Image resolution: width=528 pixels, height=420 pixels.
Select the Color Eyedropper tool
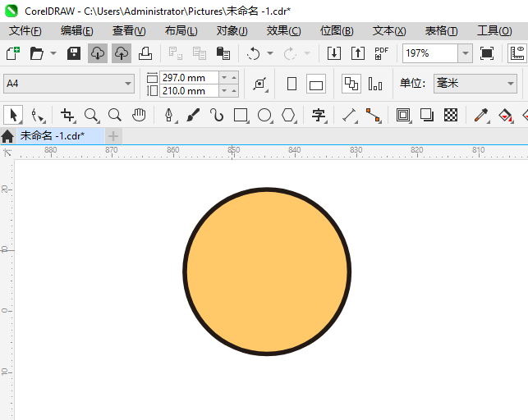click(481, 115)
